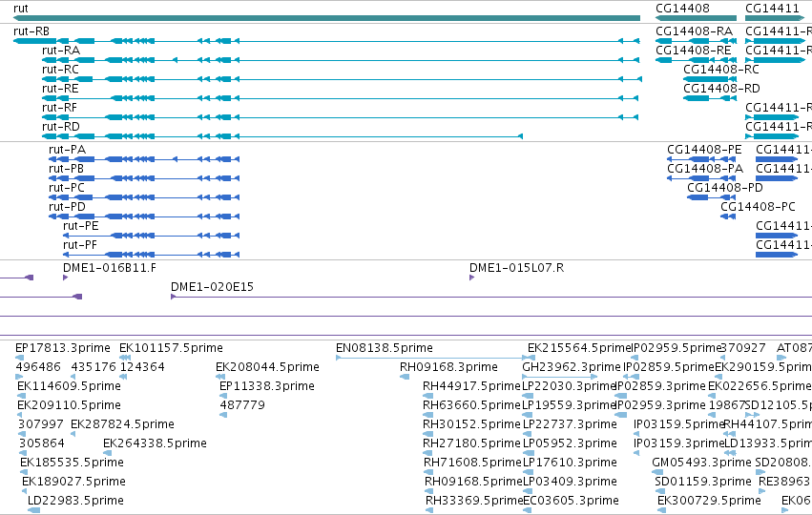Click the 435176 feature label
The width and height of the screenshot is (812, 515).
(94, 367)
